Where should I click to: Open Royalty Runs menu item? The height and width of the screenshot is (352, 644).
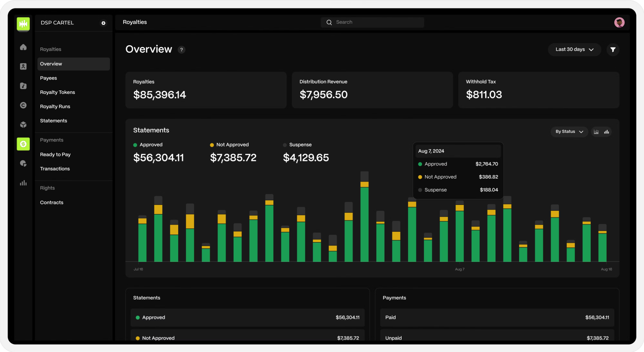click(x=55, y=106)
